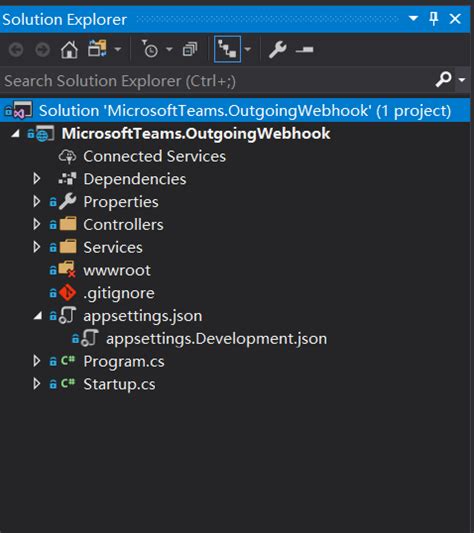Click the appsettings.json file icon
This screenshot has height=533, width=474.
[67, 315]
